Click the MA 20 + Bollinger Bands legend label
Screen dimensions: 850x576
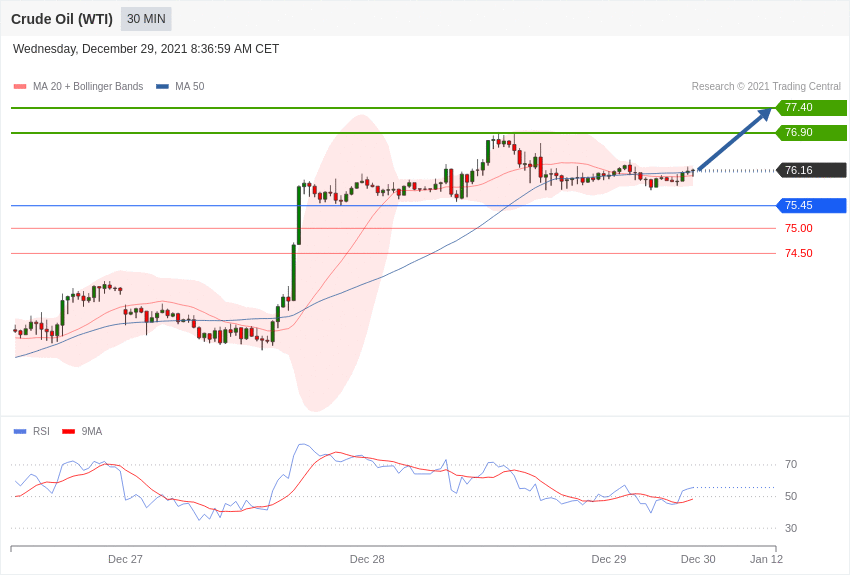point(88,86)
